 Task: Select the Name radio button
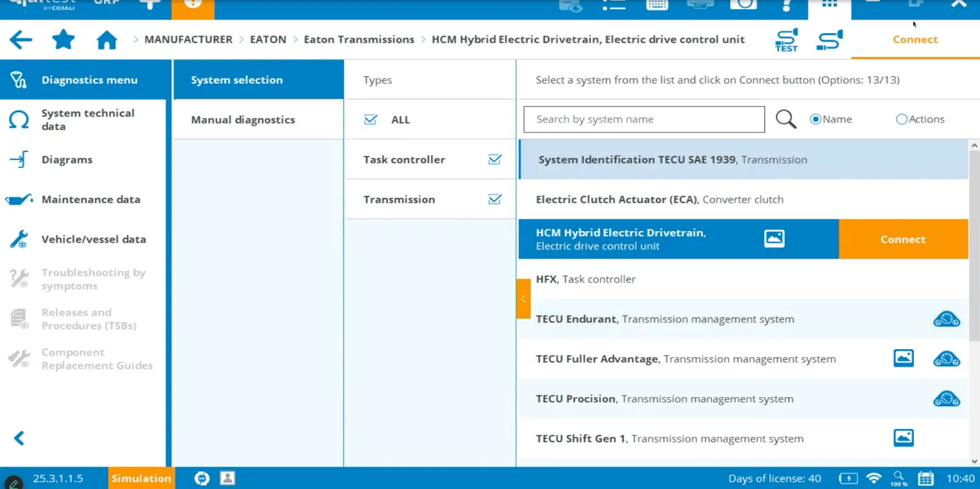click(x=815, y=119)
